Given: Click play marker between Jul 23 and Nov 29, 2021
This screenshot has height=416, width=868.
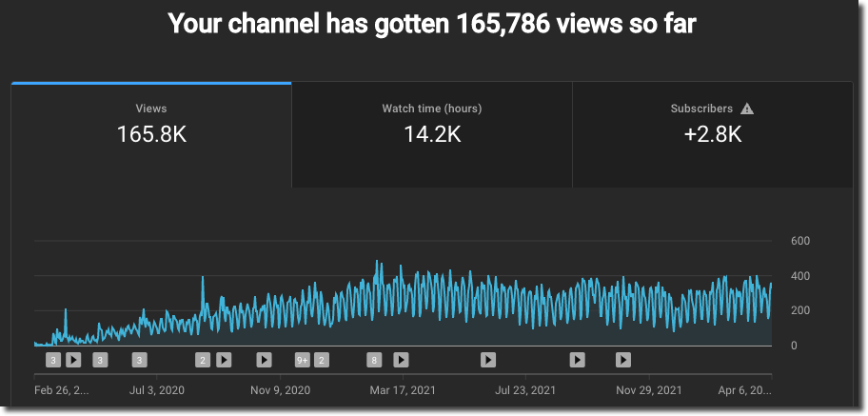Looking at the screenshot, I should (x=577, y=360).
